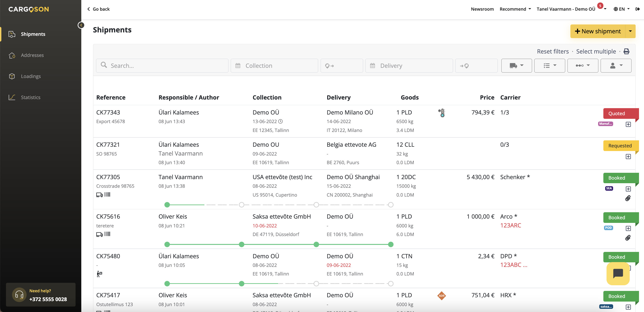
Task: Go to the Statistics section
Action: [30, 97]
